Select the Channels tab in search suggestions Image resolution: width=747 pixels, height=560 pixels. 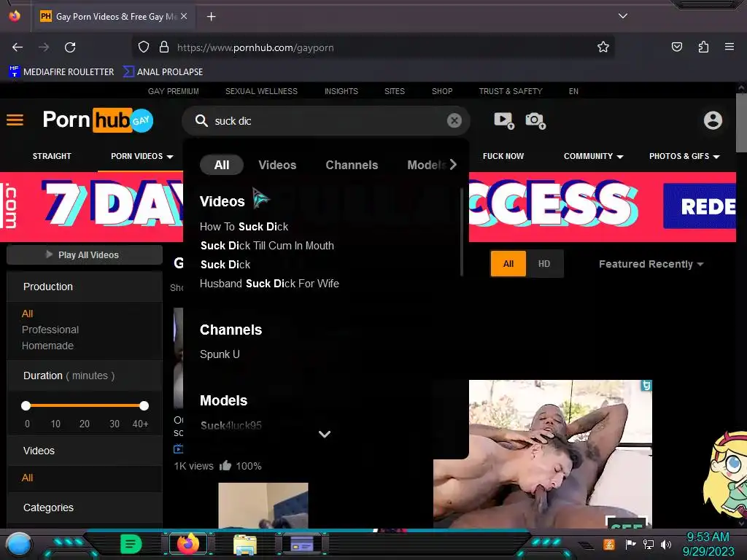pyautogui.click(x=352, y=165)
